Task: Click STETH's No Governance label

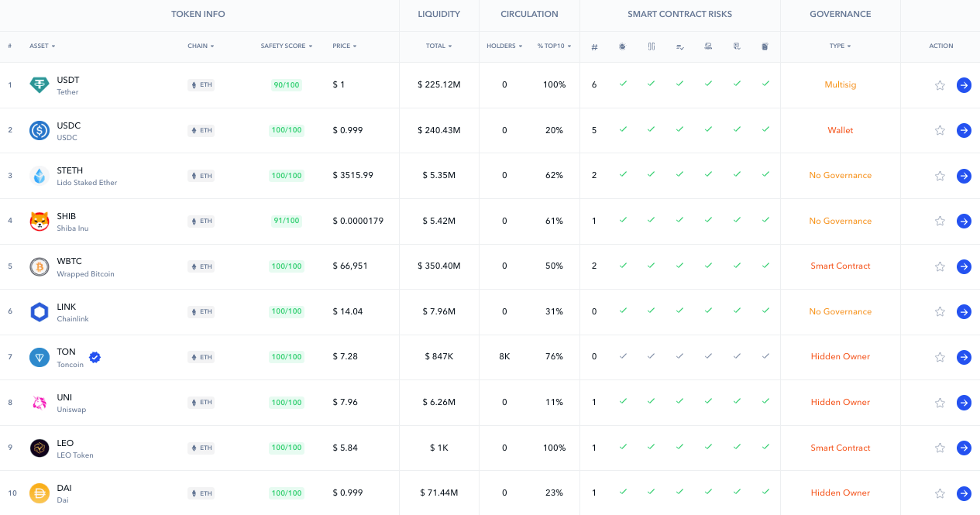Action: (x=841, y=176)
